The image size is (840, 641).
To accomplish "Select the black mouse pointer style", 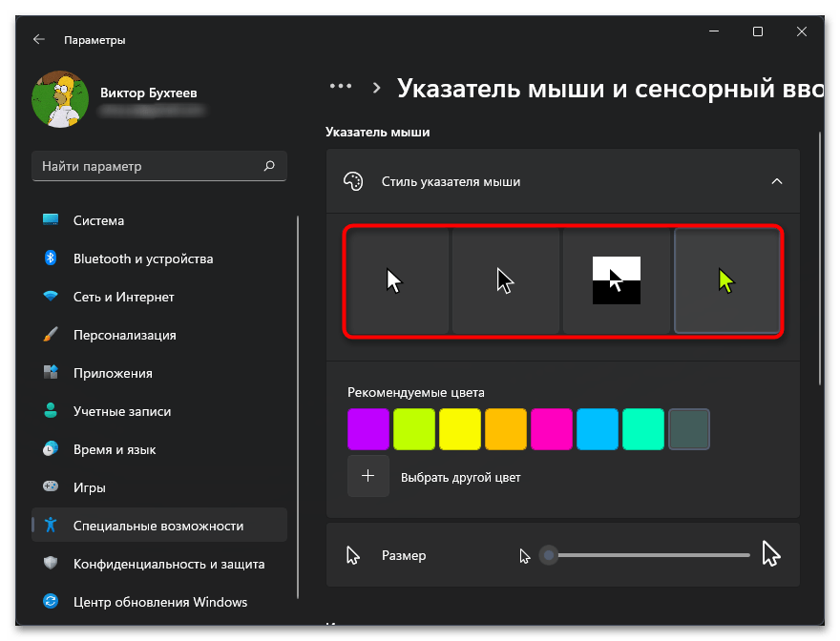I will coord(506,281).
